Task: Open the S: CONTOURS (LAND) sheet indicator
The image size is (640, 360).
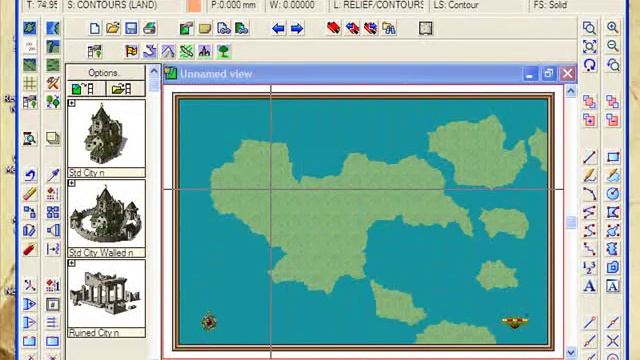Action: [x=122, y=5]
